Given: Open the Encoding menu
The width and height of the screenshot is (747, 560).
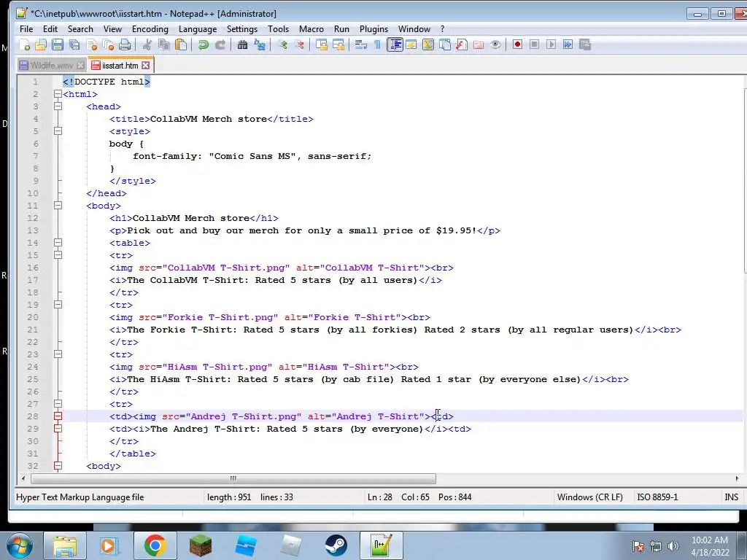Looking at the screenshot, I should pyautogui.click(x=150, y=29).
